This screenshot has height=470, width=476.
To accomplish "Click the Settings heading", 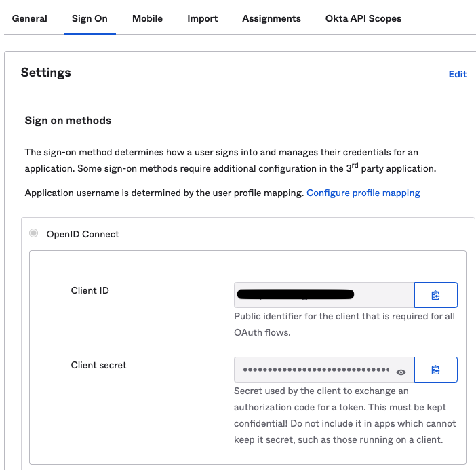I will (x=46, y=73).
